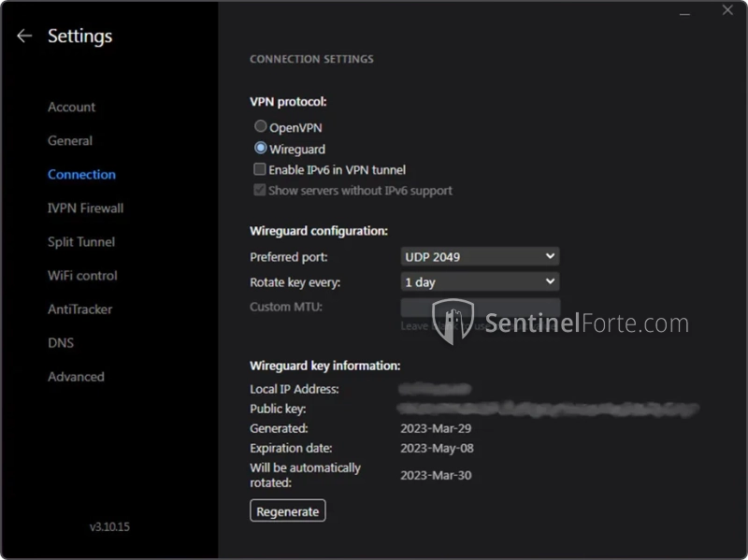Enable IPv6 in VPN tunnel checkbox
Image resolution: width=748 pixels, height=560 pixels.
pos(260,169)
